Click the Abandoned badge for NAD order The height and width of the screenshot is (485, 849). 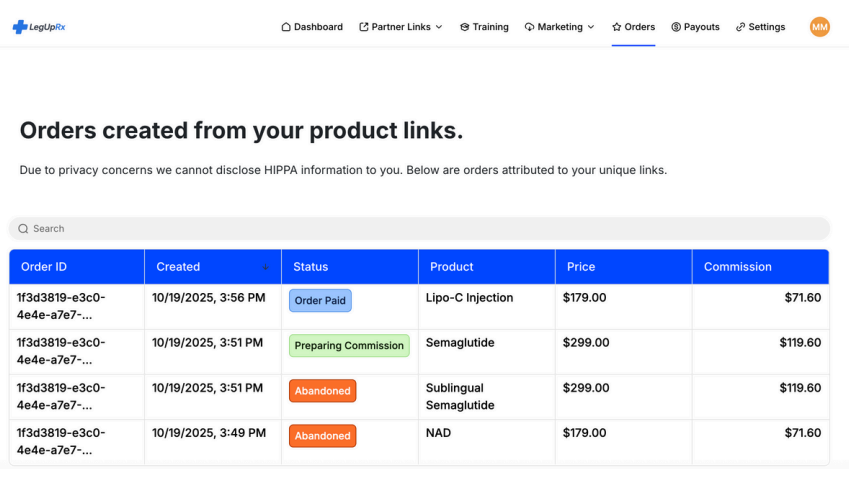click(322, 436)
